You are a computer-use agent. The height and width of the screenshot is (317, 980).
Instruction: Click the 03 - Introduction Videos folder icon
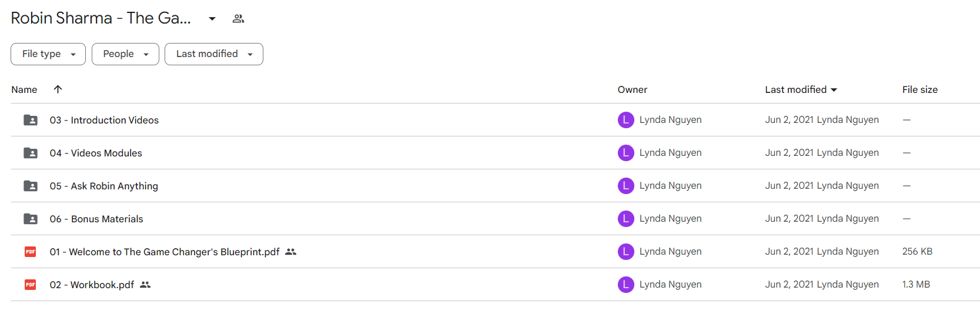[31, 120]
